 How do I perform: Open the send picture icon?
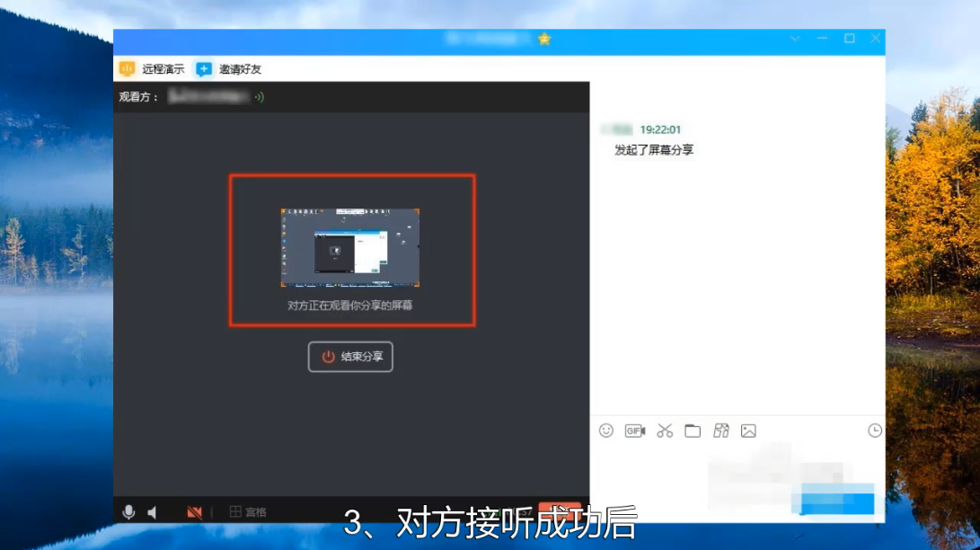tap(750, 430)
